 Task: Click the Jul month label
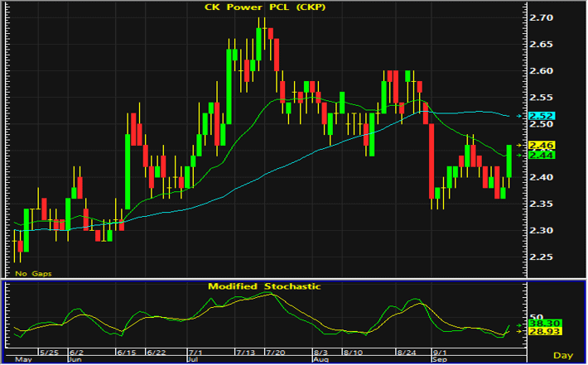coord(192,359)
